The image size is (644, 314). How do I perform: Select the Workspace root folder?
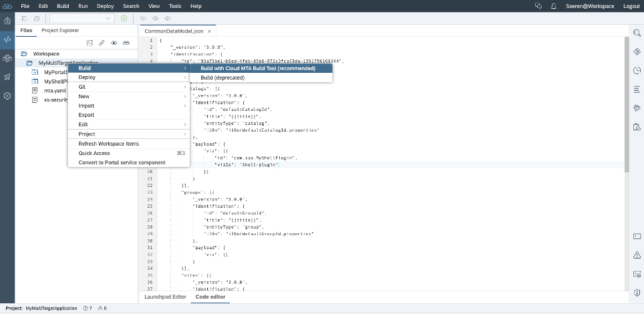46,54
